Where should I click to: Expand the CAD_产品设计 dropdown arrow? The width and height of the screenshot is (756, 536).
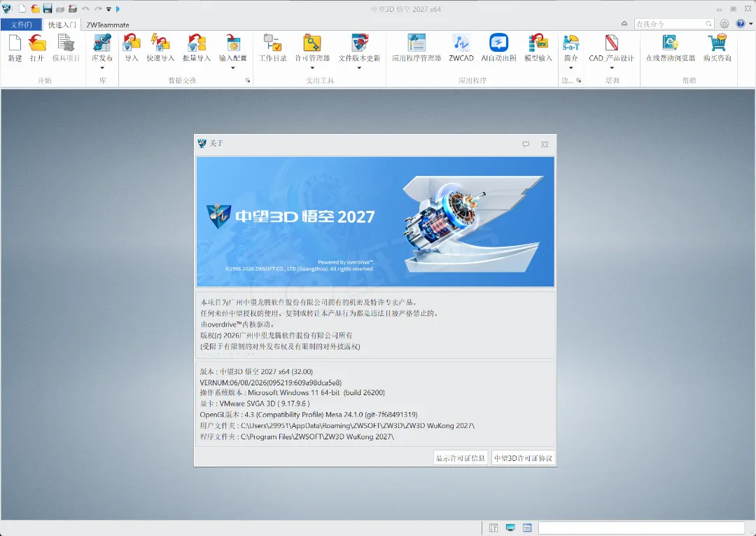coord(611,68)
